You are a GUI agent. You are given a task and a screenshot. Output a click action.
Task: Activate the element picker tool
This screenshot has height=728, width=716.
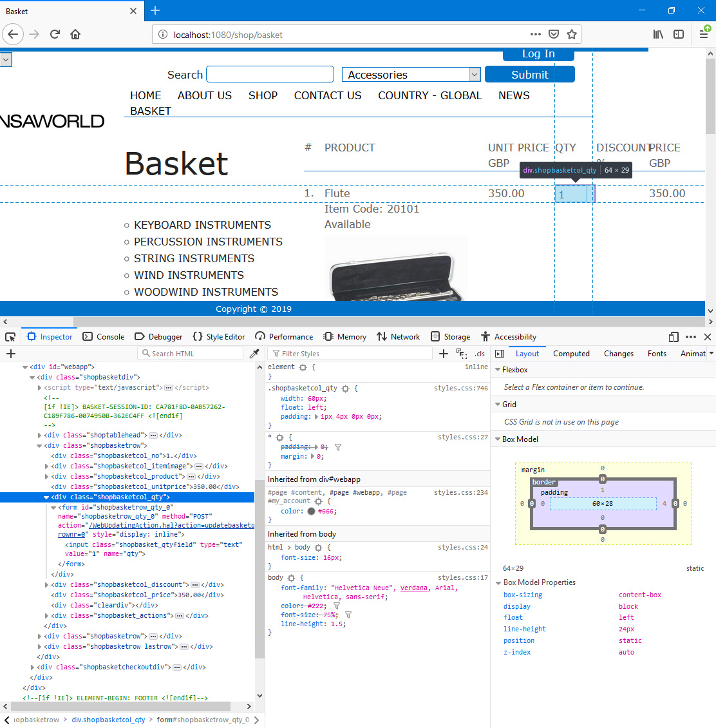click(10, 337)
